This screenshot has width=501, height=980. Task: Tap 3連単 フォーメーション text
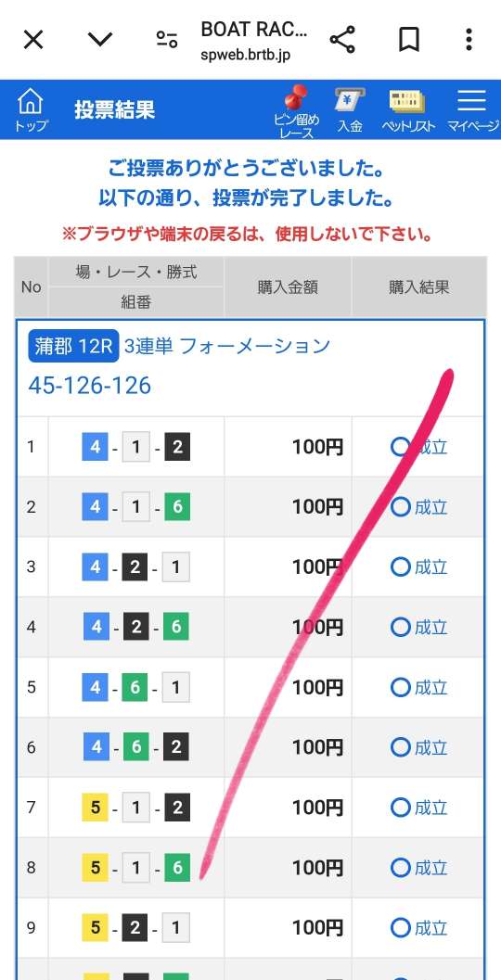click(226, 346)
